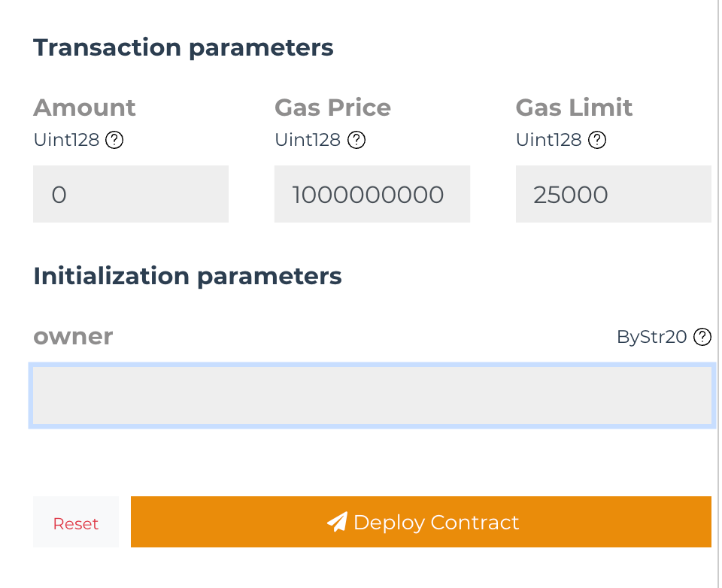Click the Gas Price field label
The width and height of the screenshot is (722, 588).
332,108
